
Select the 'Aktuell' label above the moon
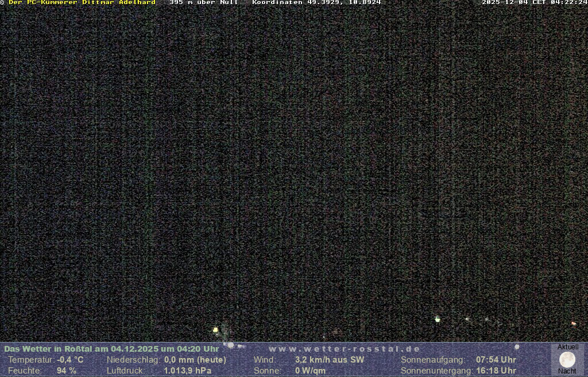click(568, 347)
